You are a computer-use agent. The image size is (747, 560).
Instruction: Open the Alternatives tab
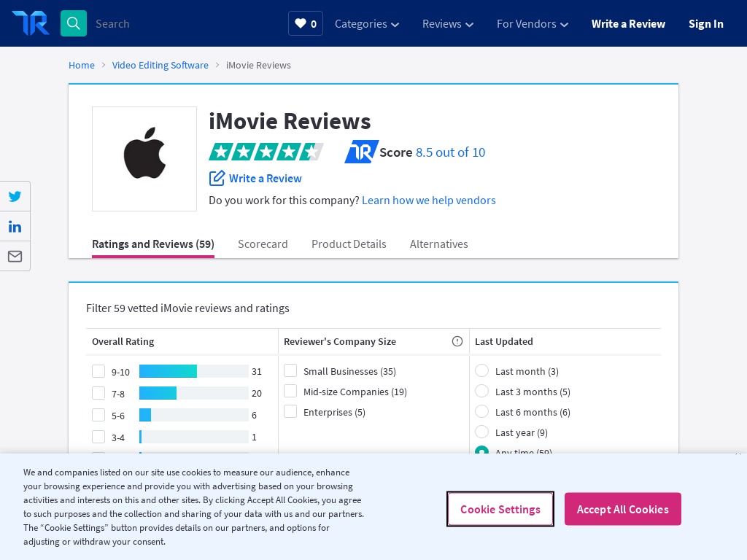(x=438, y=244)
